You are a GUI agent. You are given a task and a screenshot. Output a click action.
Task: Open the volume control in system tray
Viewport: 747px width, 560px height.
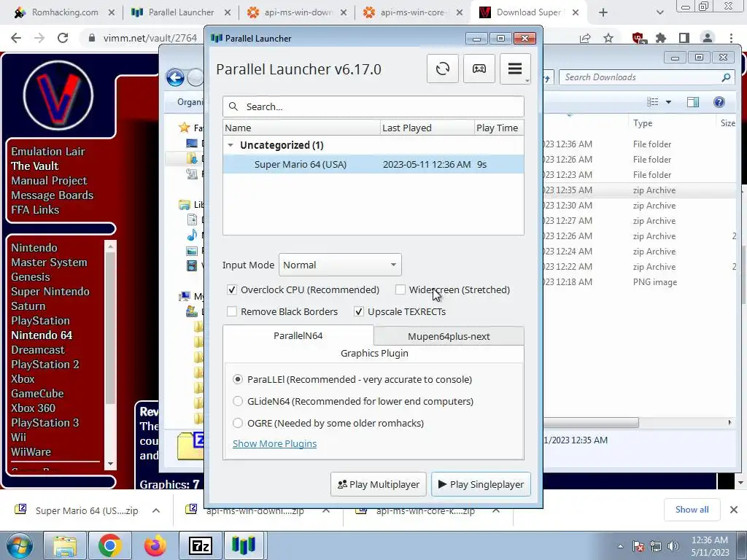pyautogui.click(x=673, y=546)
